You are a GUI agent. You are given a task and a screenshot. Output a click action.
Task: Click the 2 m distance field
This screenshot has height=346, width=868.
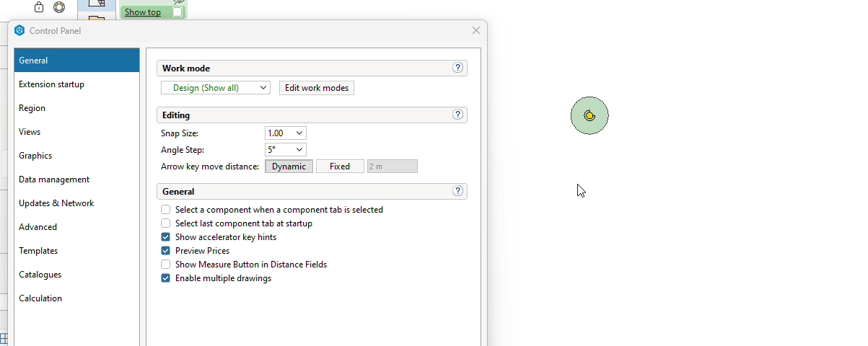tap(393, 167)
